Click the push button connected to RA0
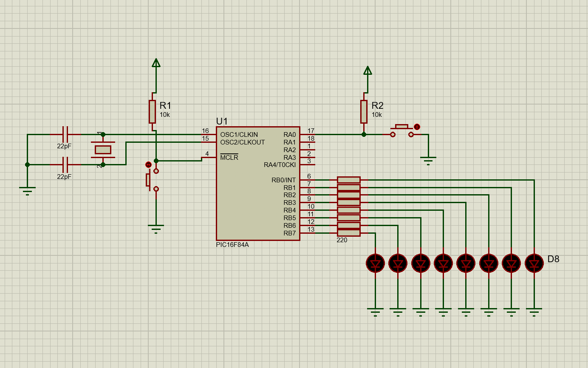Screen dimensions: 588x368 (x=402, y=130)
